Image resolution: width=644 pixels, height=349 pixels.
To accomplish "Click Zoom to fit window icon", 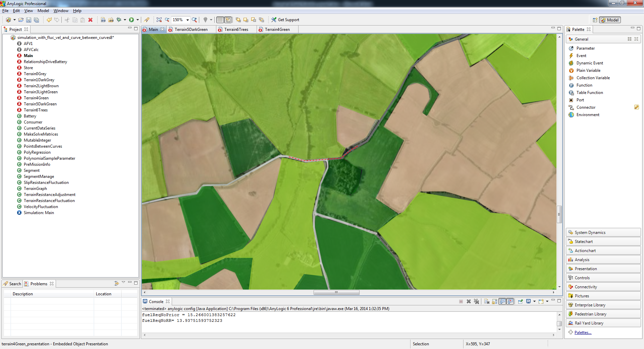I will pos(159,20).
